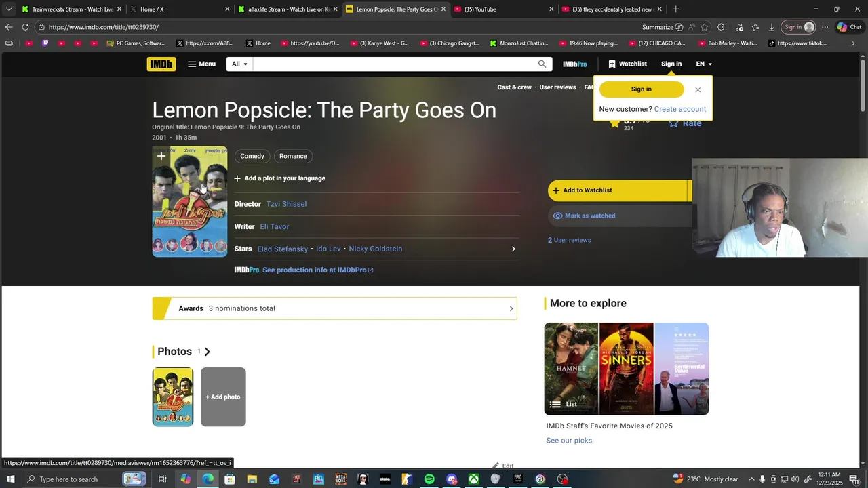Open the first photo thumbnail under Photos
Screen dimensions: 868x488
[173, 397]
